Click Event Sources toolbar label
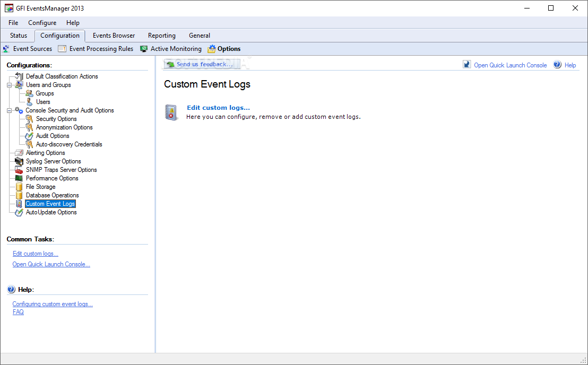Image resolution: width=588 pixels, height=365 pixels. [x=32, y=49]
